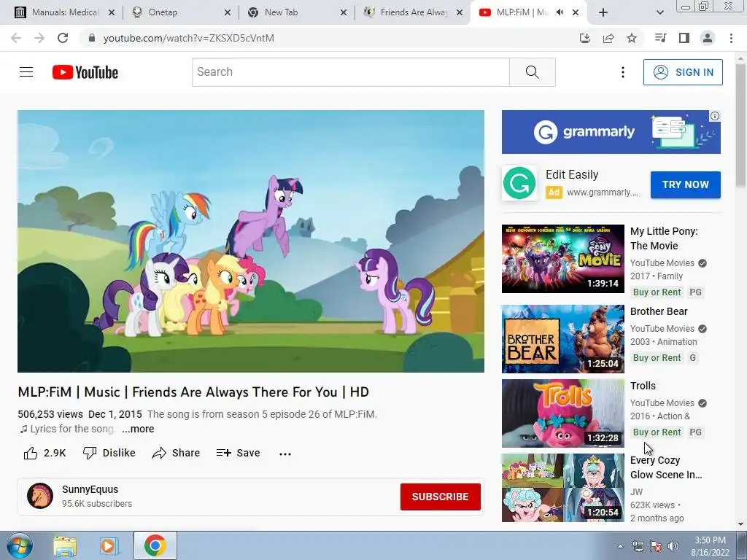This screenshot has height=560, width=747.
Task: View site information lock icon
Action: 92,38
